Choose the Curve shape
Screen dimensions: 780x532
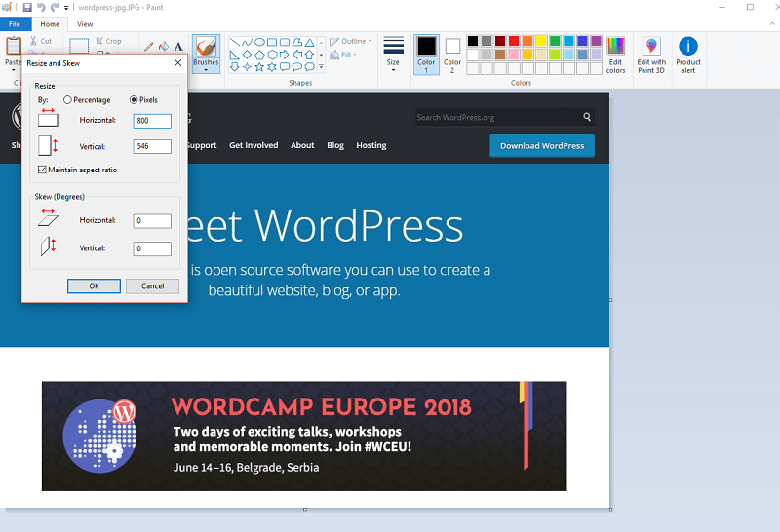pyautogui.click(x=248, y=42)
